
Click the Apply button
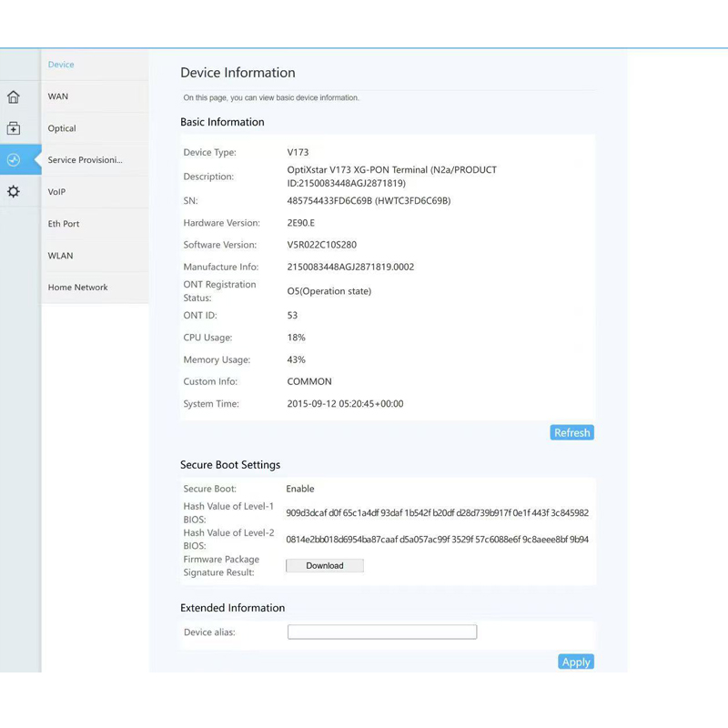(575, 662)
